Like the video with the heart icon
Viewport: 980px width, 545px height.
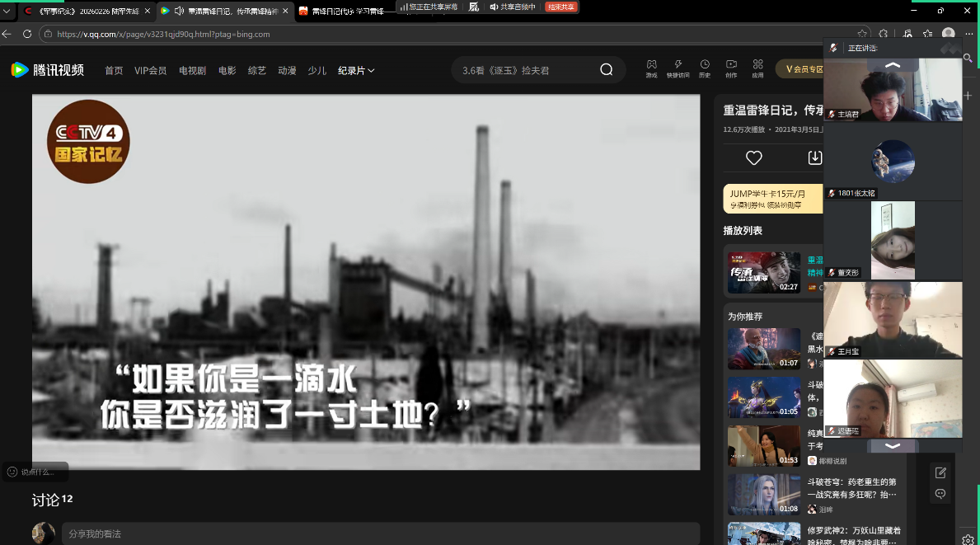click(x=753, y=157)
